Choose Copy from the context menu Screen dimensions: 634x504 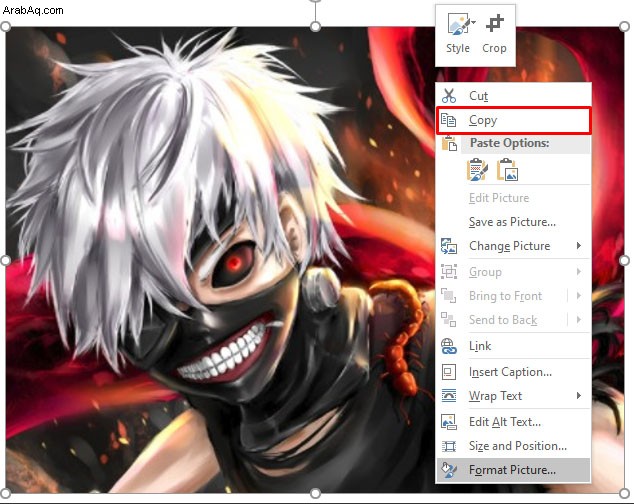tap(513, 120)
